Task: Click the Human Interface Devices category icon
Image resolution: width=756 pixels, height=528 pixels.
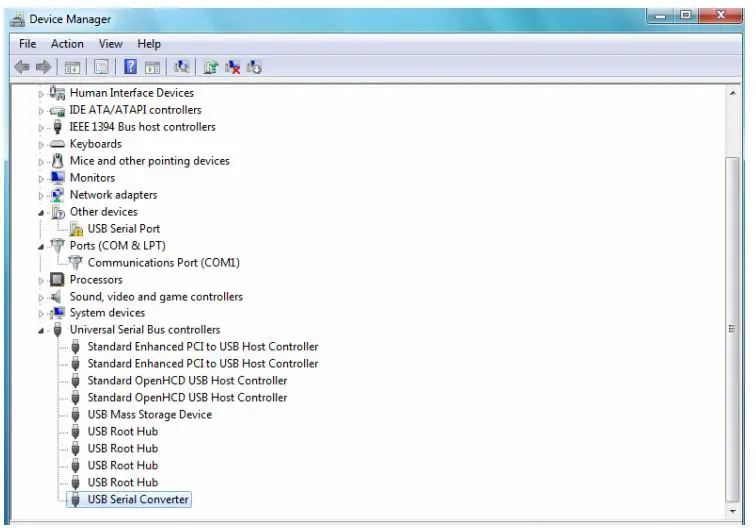Action: (x=57, y=93)
